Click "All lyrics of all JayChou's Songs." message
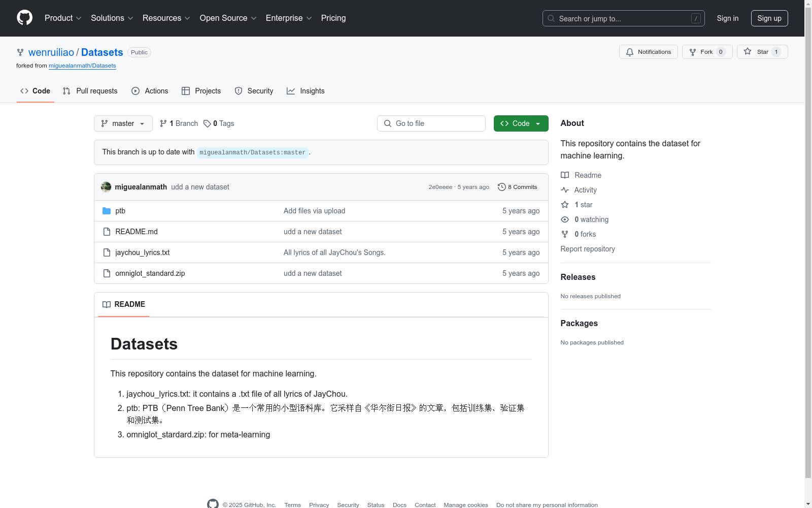Viewport: 812px width, 508px height. pyautogui.click(x=334, y=252)
